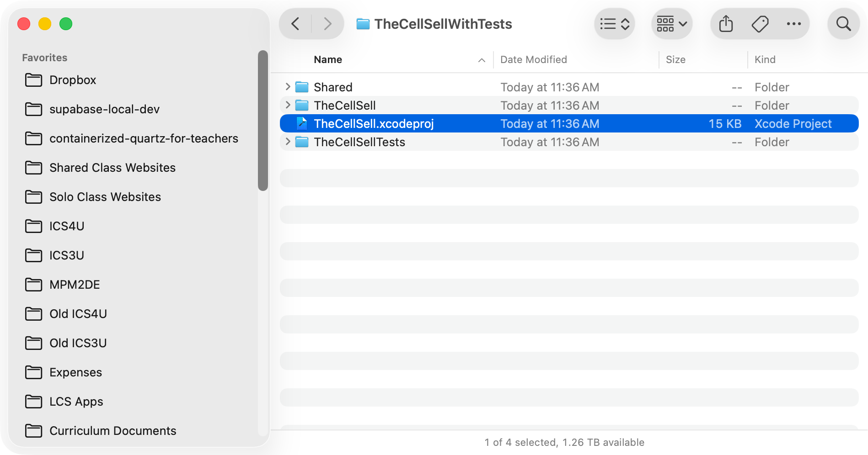Click the sidebar vertical scrollbar
Screen dimensions: 868x455
pos(263,121)
